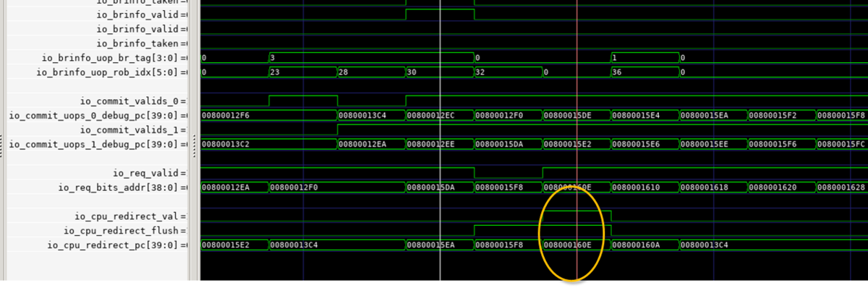This screenshot has width=868, height=288.
Task: Click value 28 in rob_idx waveform
Action: tap(343, 72)
